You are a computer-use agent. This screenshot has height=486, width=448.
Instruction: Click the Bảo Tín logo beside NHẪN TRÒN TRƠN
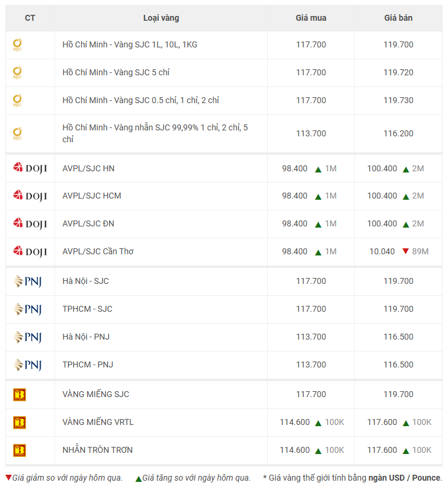[x=20, y=450]
